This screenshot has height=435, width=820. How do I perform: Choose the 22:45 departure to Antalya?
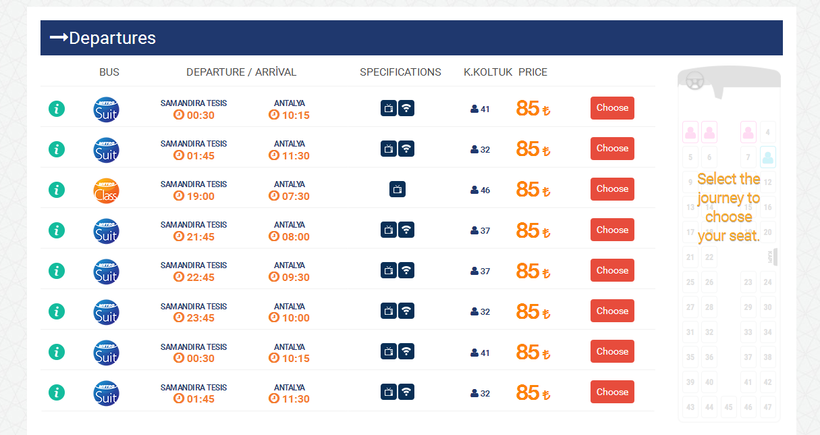[x=612, y=271]
